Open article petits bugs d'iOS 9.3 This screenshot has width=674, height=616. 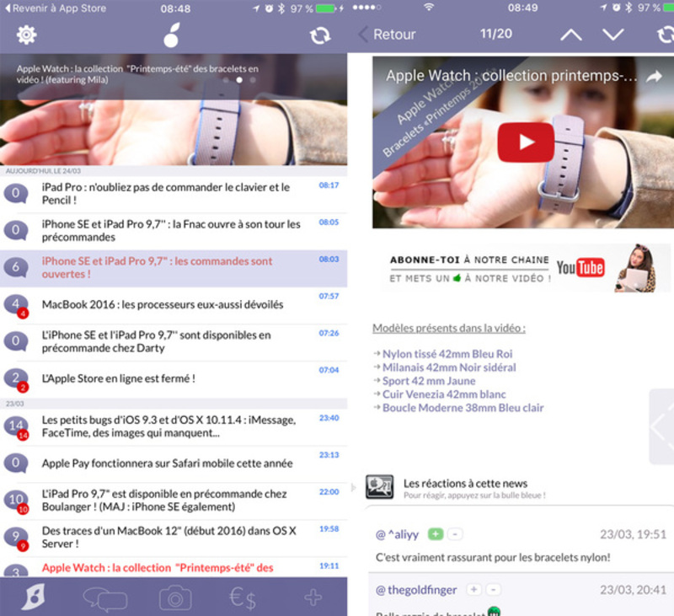point(174,427)
